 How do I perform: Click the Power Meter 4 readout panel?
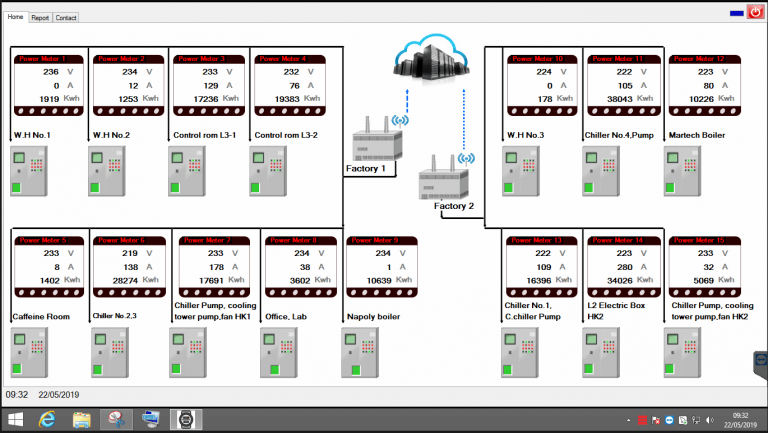(x=289, y=81)
